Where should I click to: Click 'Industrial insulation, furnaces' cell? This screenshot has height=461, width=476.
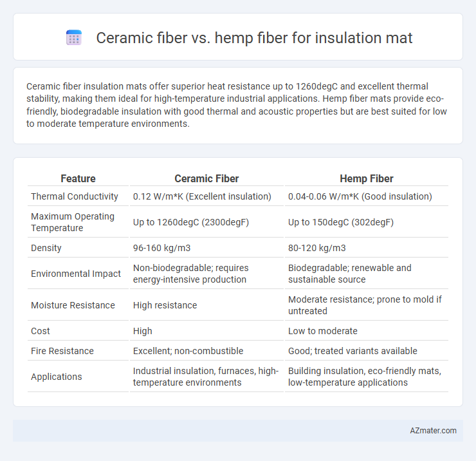[x=206, y=377]
